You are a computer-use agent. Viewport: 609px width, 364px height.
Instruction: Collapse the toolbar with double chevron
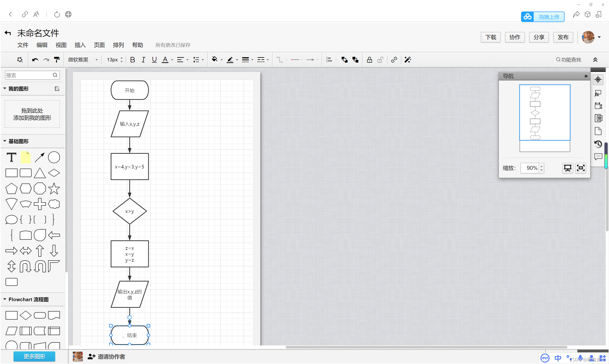click(x=595, y=60)
